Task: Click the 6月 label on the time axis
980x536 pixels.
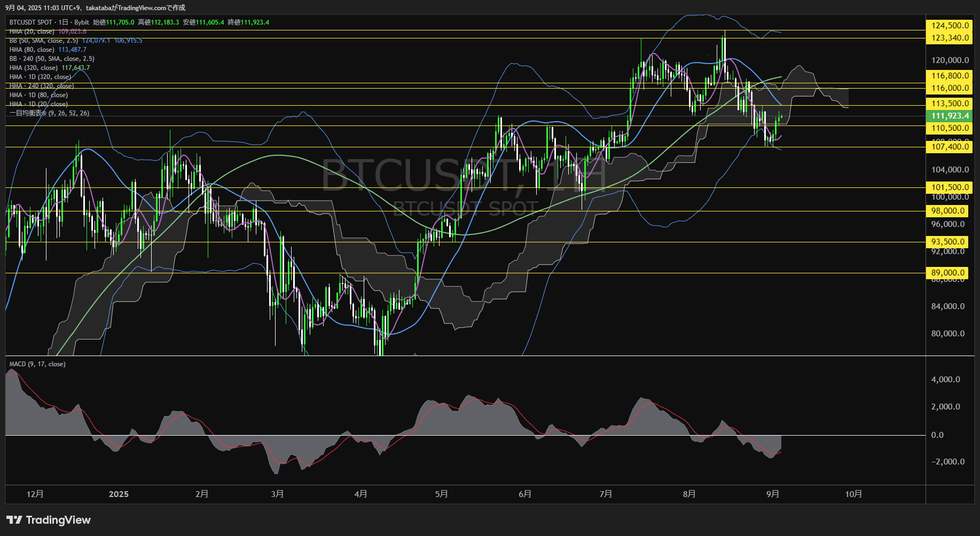Action: [x=524, y=494]
